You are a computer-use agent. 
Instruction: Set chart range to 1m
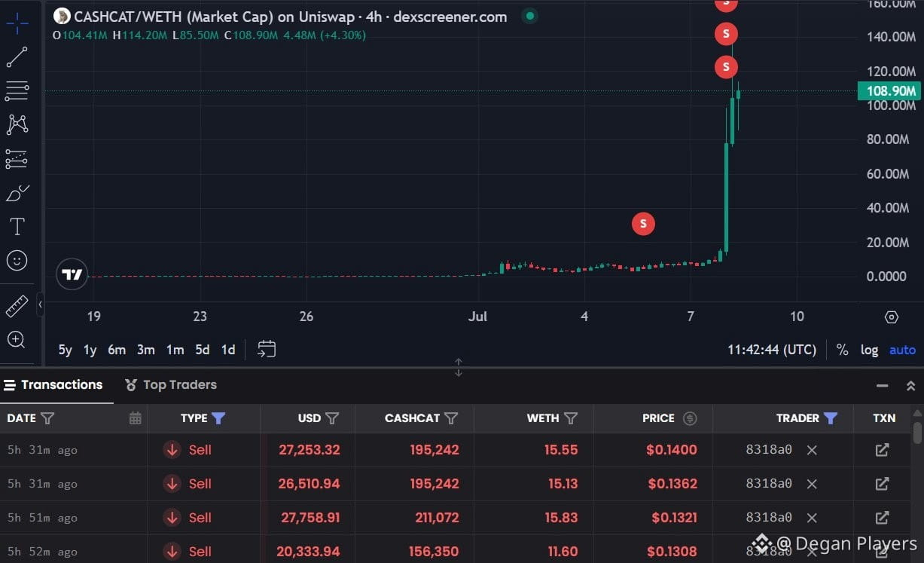tap(175, 350)
